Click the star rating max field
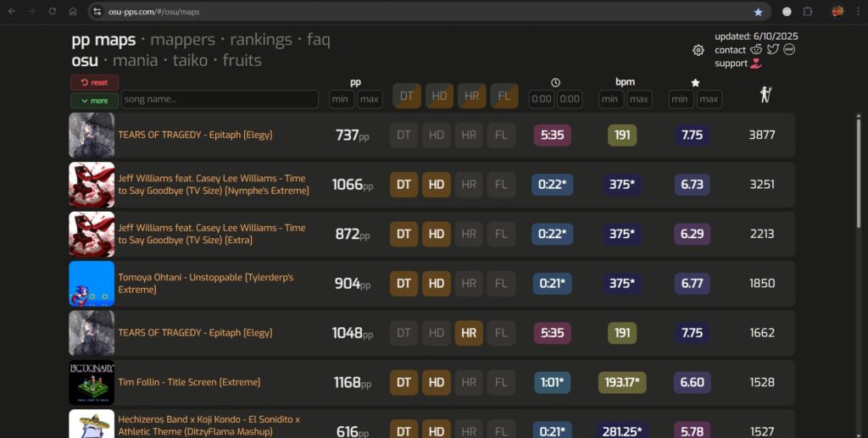The width and height of the screenshot is (868, 438). coord(709,100)
